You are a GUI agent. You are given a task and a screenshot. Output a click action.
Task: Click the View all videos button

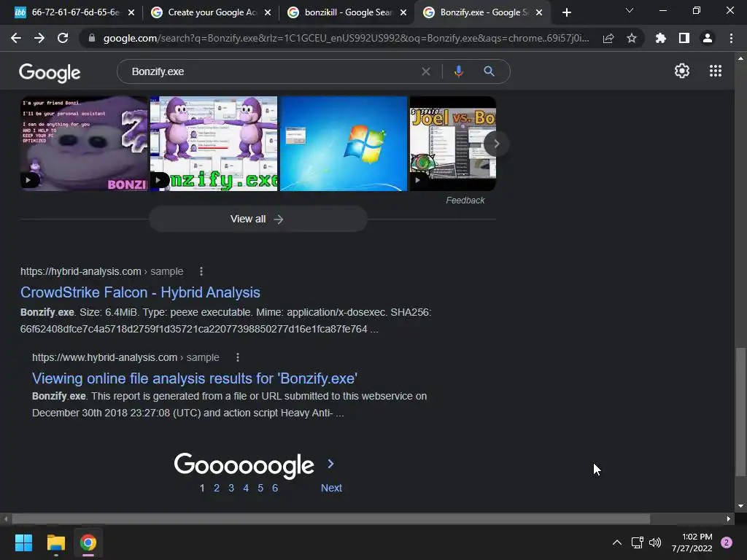point(258,219)
